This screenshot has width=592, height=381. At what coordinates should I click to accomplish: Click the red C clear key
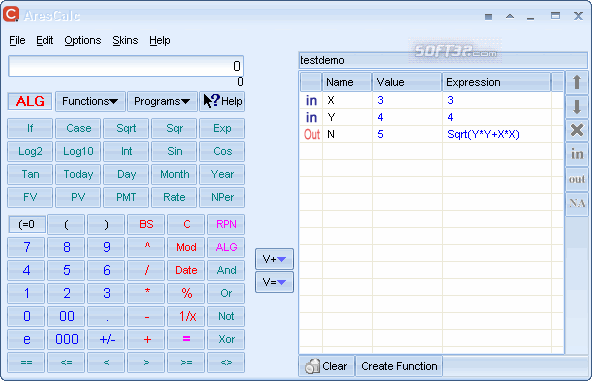186,224
